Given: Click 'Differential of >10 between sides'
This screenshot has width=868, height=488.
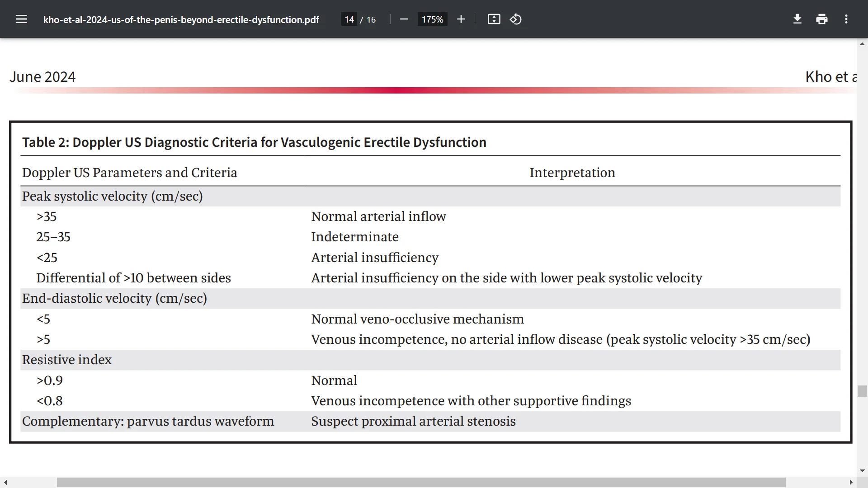Looking at the screenshot, I should [134, 278].
